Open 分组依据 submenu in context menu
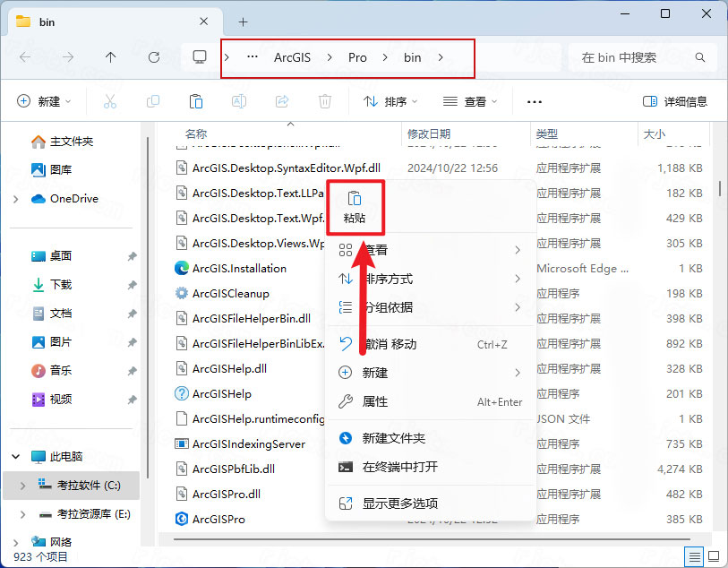Viewport: 728px width, 568px height. coord(431,307)
